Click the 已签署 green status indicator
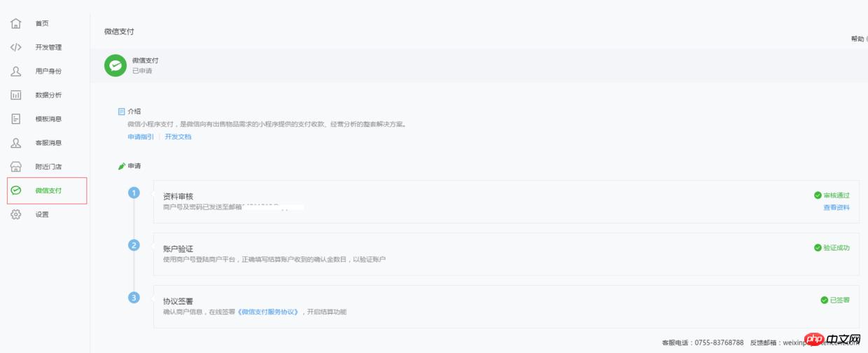868x353 pixels. [x=835, y=300]
